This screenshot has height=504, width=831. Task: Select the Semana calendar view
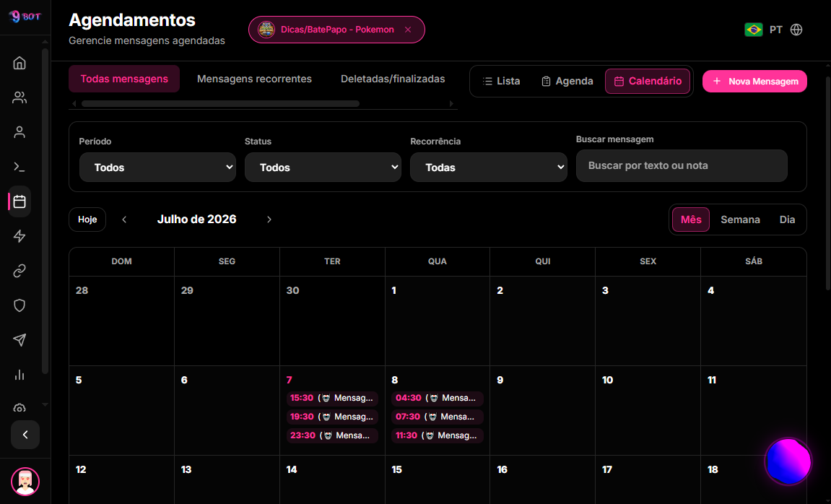click(740, 220)
